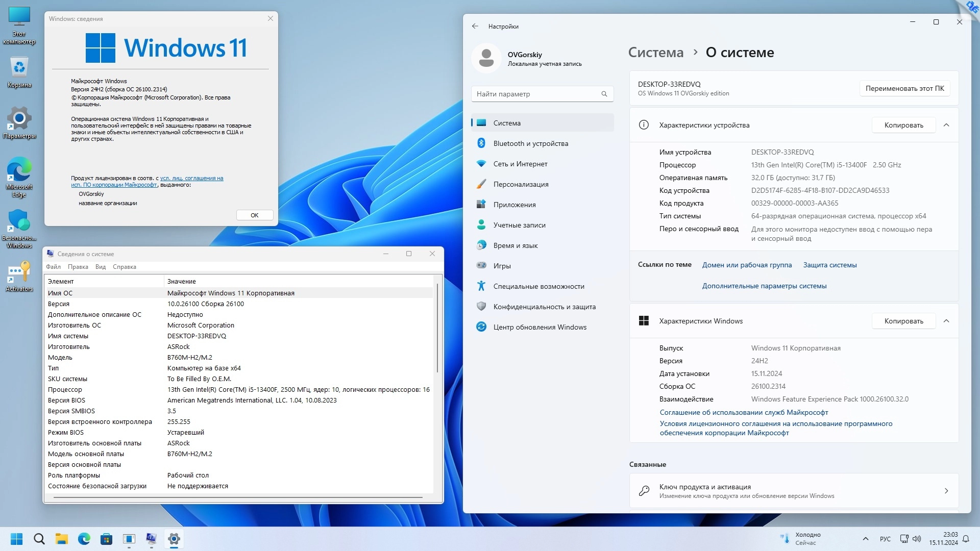This screenshot has height=551, width=980.
Task: Click OK in Windows сведения dialog
Action: tap(254, 215)
